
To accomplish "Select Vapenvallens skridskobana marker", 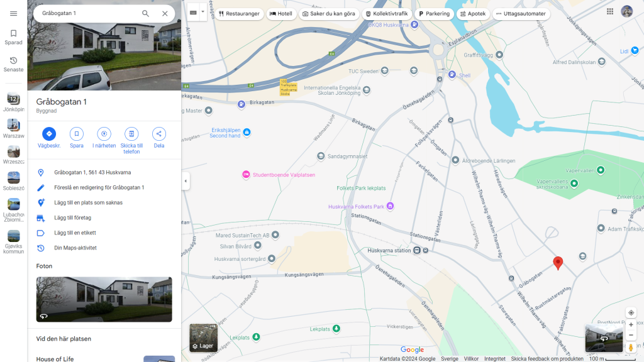I will [574, 184].
